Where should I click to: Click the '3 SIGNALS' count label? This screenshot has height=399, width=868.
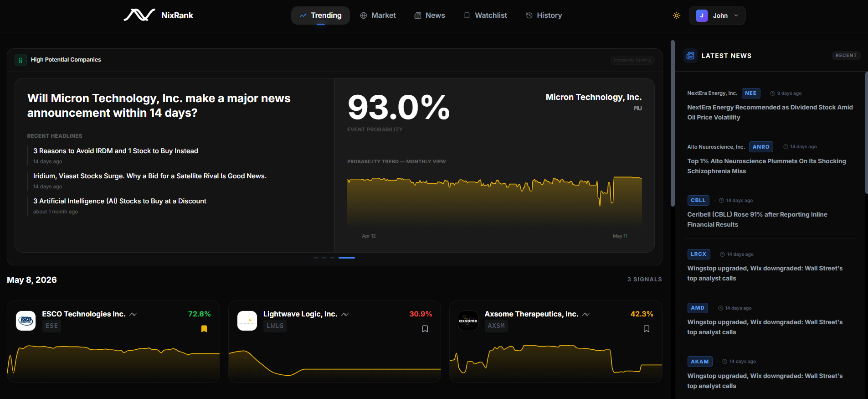pyautogui.click(x=645, y=280)
